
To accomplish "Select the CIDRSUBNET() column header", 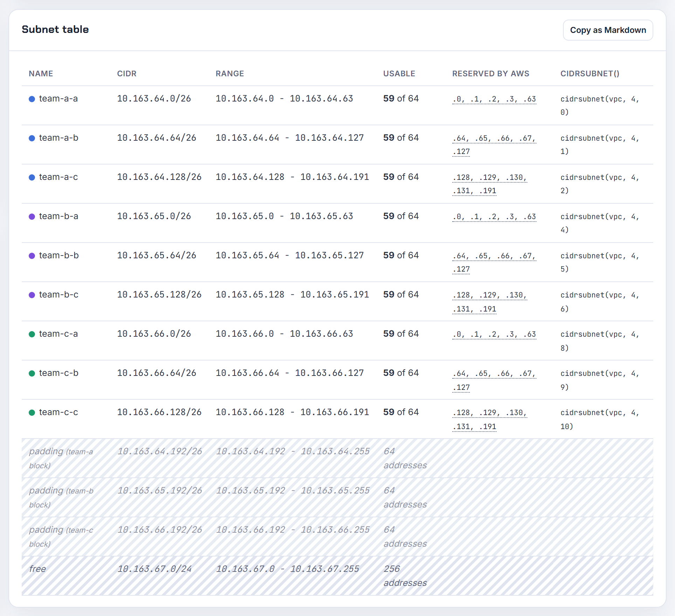I will 590,73.
